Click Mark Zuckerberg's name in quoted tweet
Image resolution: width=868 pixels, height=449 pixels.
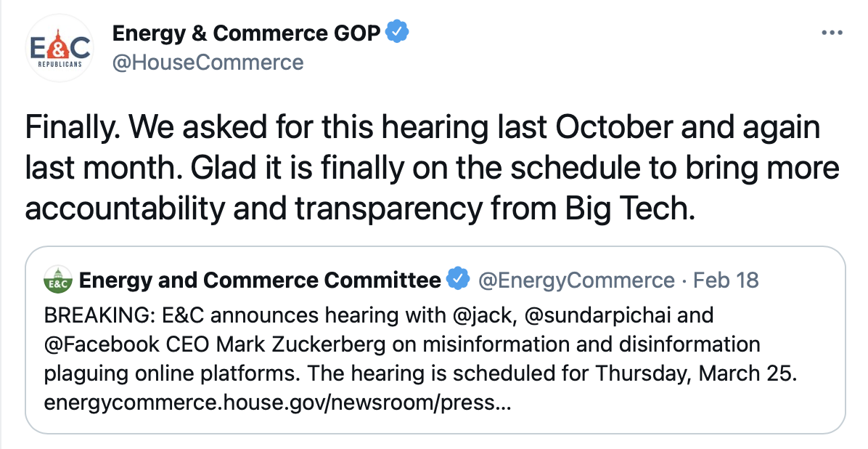coord(300,344)
